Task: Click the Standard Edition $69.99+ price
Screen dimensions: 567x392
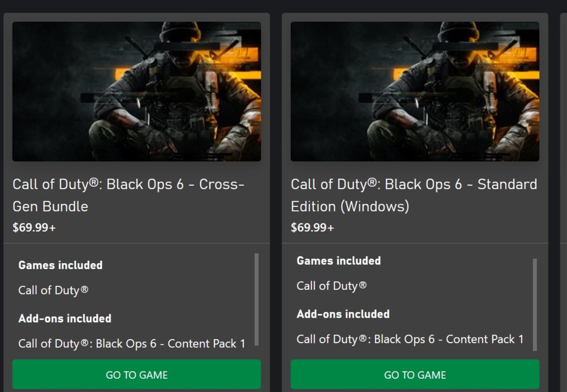Action: tap(312, 227)
